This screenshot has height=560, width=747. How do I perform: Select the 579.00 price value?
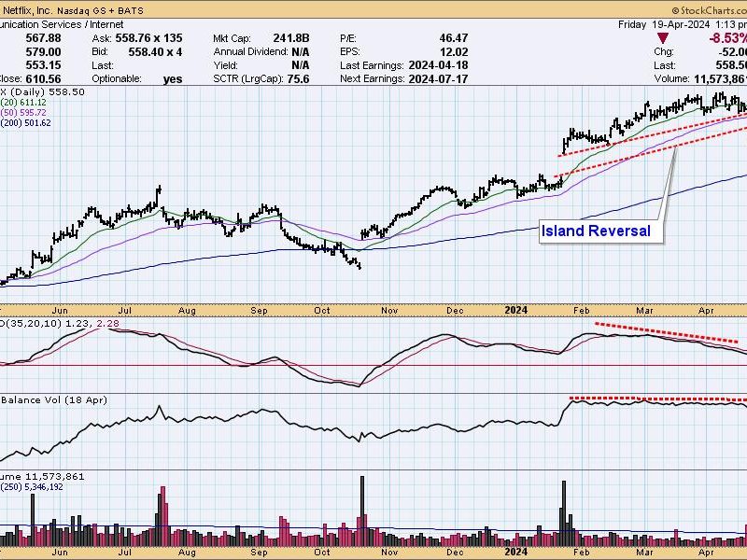[x=42, y=51]
